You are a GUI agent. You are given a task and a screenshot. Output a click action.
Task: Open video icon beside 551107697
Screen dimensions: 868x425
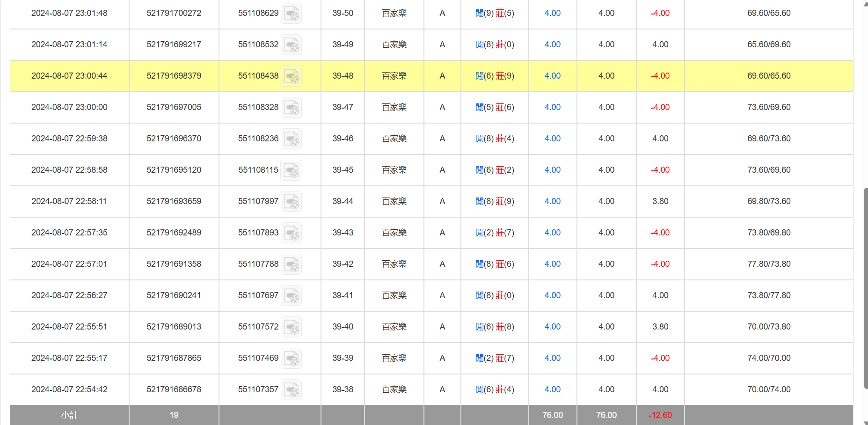pyautogui.click(x=292, y=296)
